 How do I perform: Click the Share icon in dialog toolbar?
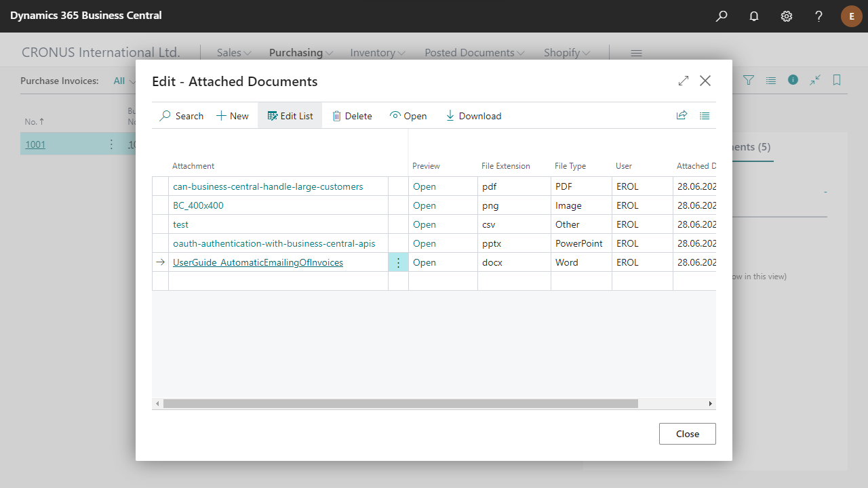682,116
